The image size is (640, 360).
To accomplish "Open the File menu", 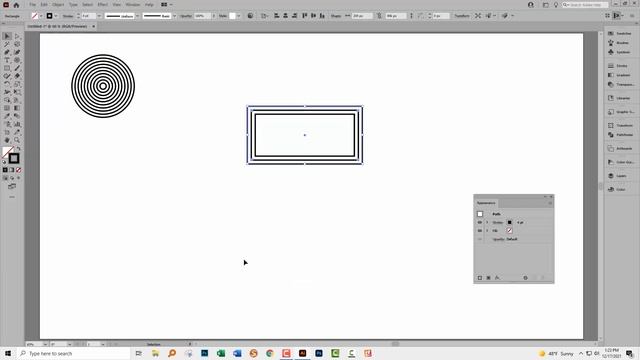I will 32,5.
